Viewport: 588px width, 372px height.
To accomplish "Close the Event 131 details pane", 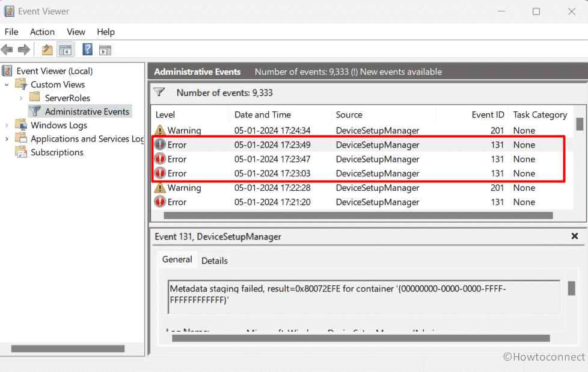I will click(x=575, y=236).
